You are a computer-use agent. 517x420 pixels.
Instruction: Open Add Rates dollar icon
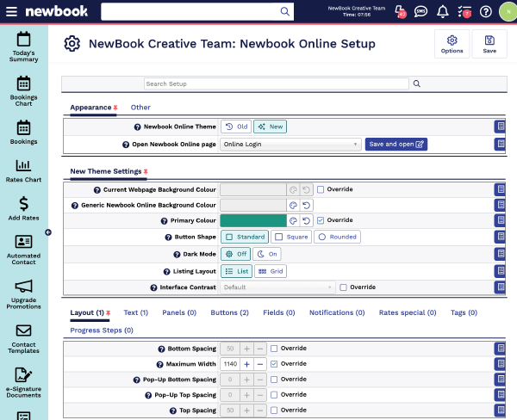pyautogui.click(x=24, y=208)
